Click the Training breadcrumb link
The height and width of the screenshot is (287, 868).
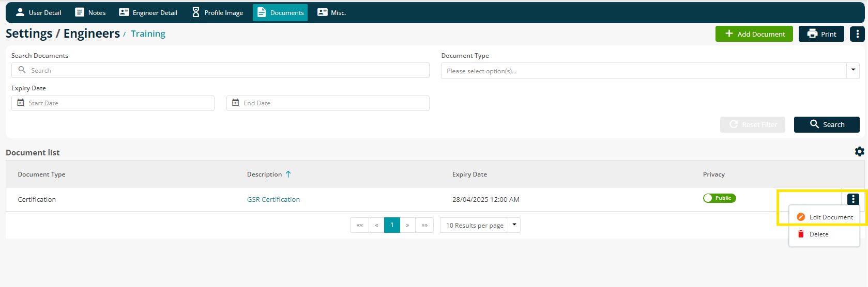click(x=148, y=34)
